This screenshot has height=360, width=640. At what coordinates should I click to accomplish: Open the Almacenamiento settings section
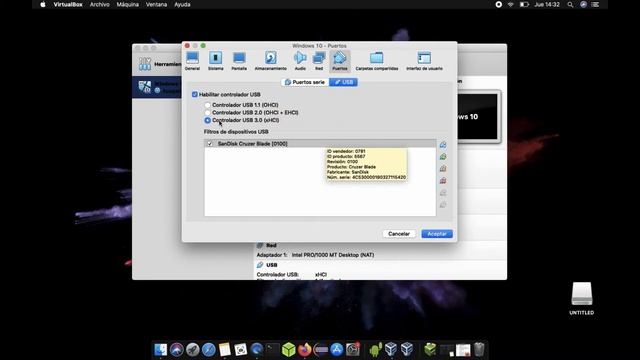[x=271, y=61]
